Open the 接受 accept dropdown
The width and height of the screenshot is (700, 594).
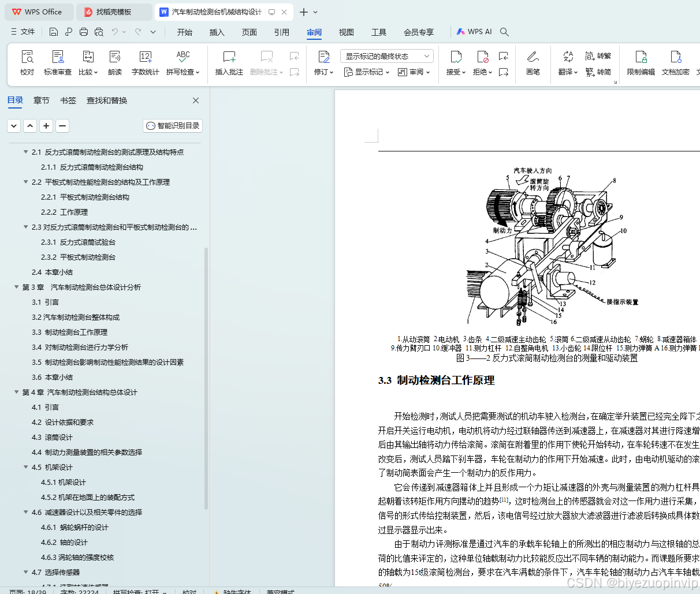pos(456,72)
